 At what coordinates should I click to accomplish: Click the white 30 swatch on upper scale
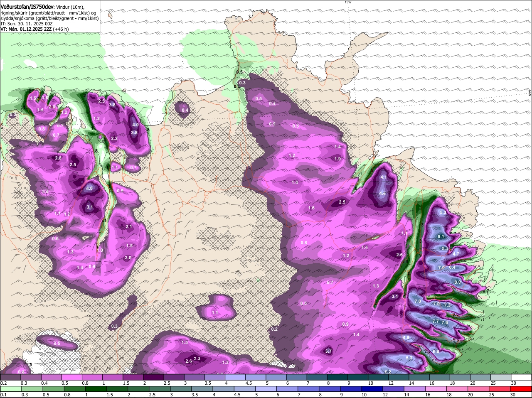point(521,377)
